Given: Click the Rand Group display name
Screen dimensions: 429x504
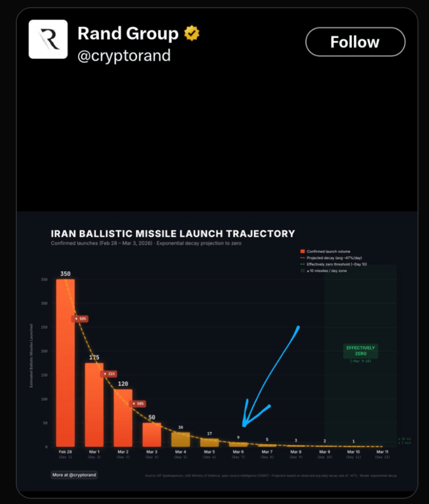Looking at the screenshot, I should 128,33.
